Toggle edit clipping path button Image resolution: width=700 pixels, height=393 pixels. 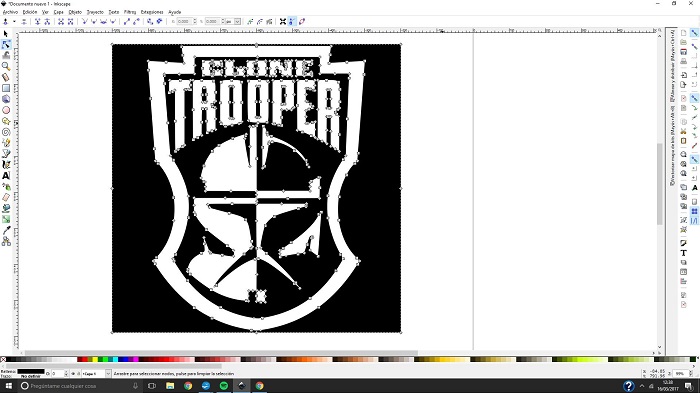[x=250, y=21]
